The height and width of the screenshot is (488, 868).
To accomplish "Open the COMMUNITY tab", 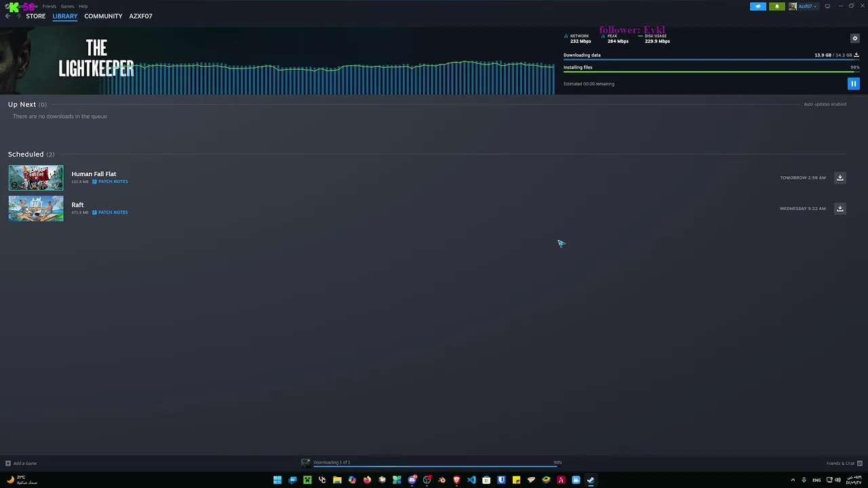I will [x=103, y=16].
